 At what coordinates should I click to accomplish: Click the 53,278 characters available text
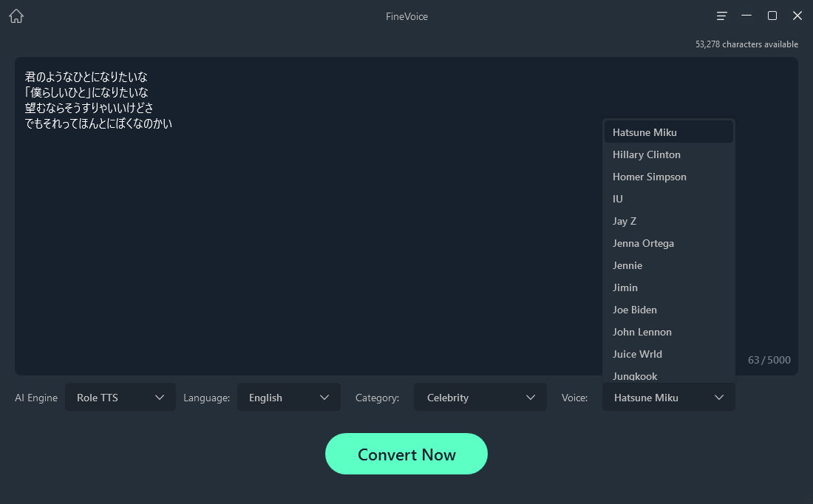tap(746, 44)
